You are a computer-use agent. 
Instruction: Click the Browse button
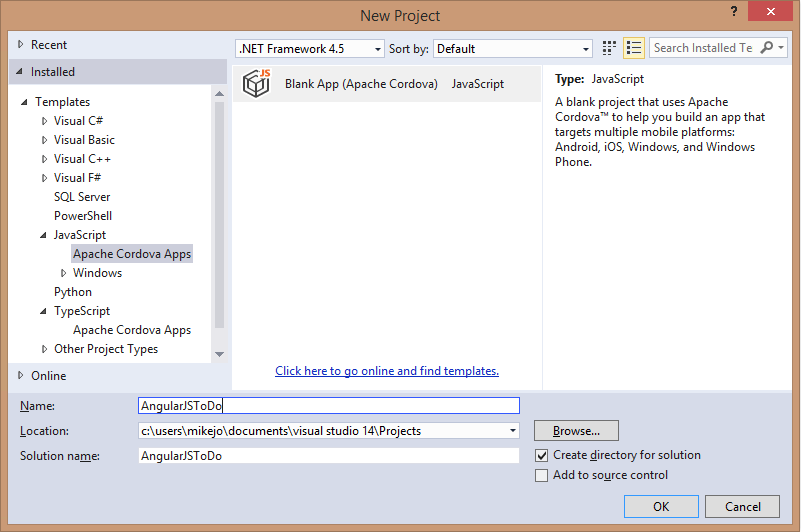click(x=576, y=431)
